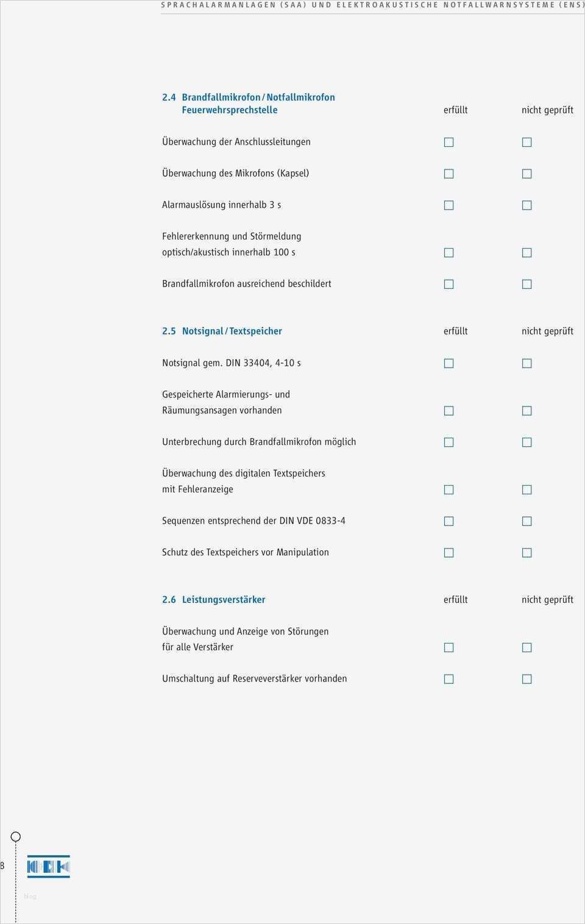Viewport: 585px width, 924px height.
Task: Click the circle marker above the logo
Action: point(16,837)
